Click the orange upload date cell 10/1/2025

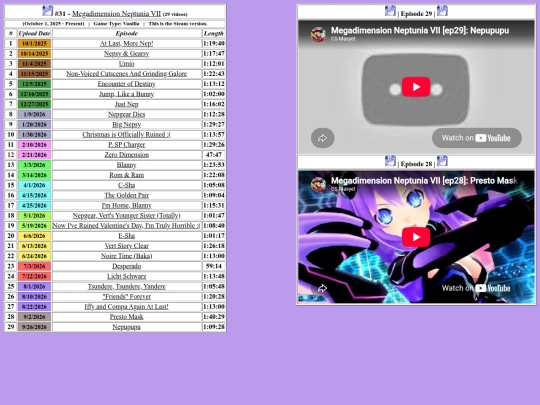[34, 44]
